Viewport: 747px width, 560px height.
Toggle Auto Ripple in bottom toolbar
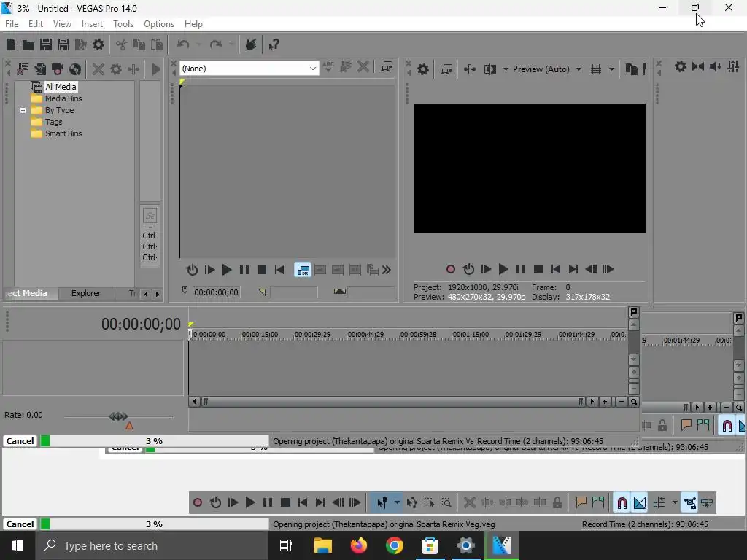659,502
